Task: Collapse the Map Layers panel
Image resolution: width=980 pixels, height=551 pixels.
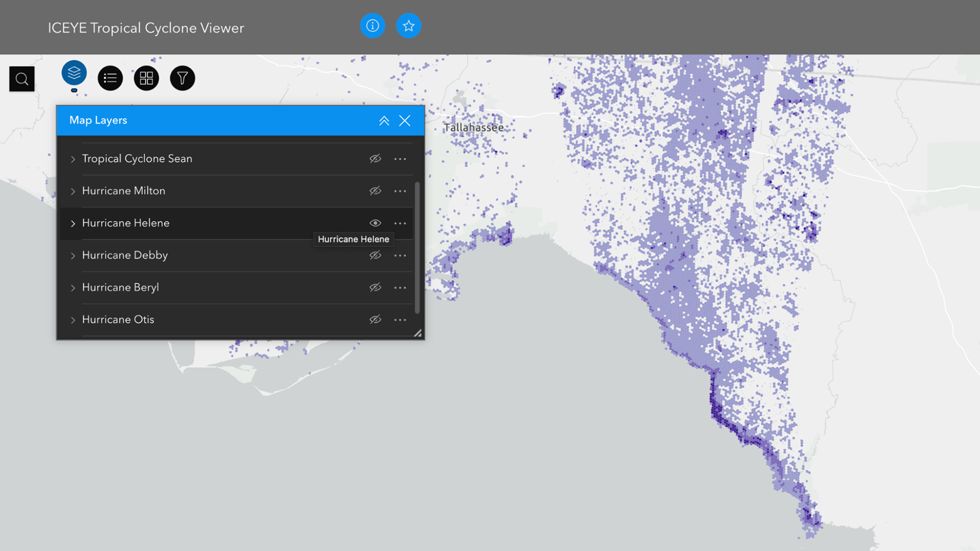Action: pos(384,121)
